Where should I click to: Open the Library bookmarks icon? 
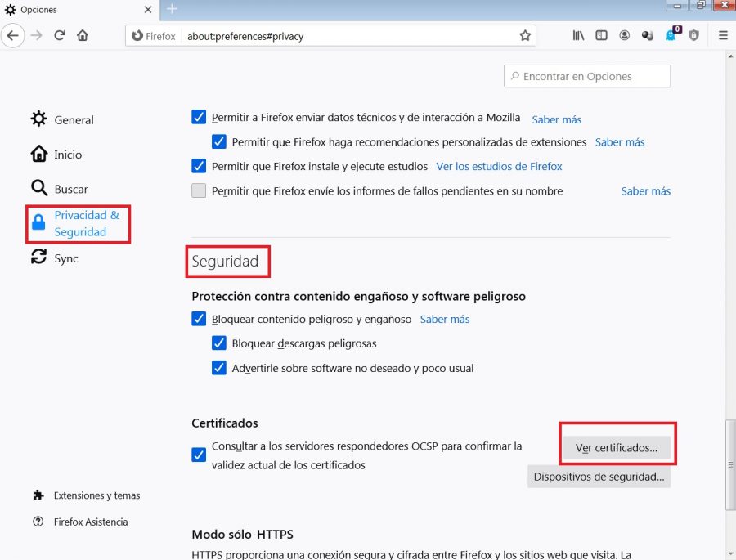pyautogui.click(x=578, y=36)
